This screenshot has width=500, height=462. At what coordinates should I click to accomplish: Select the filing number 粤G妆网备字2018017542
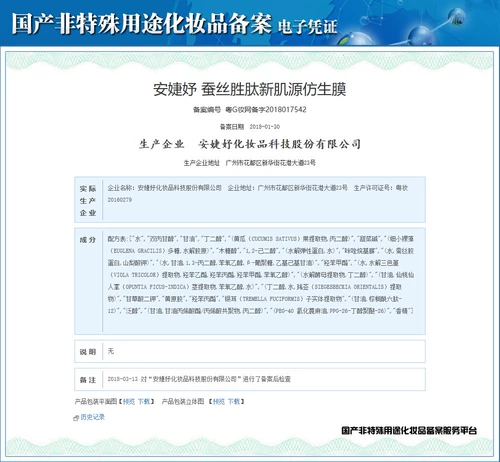tap(266, 109)
